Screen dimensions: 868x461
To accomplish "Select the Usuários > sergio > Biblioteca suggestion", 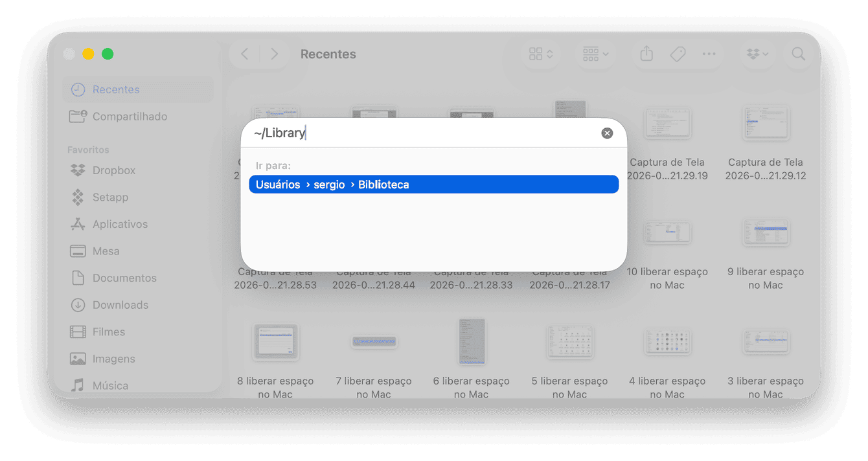I will pos(433,185).
